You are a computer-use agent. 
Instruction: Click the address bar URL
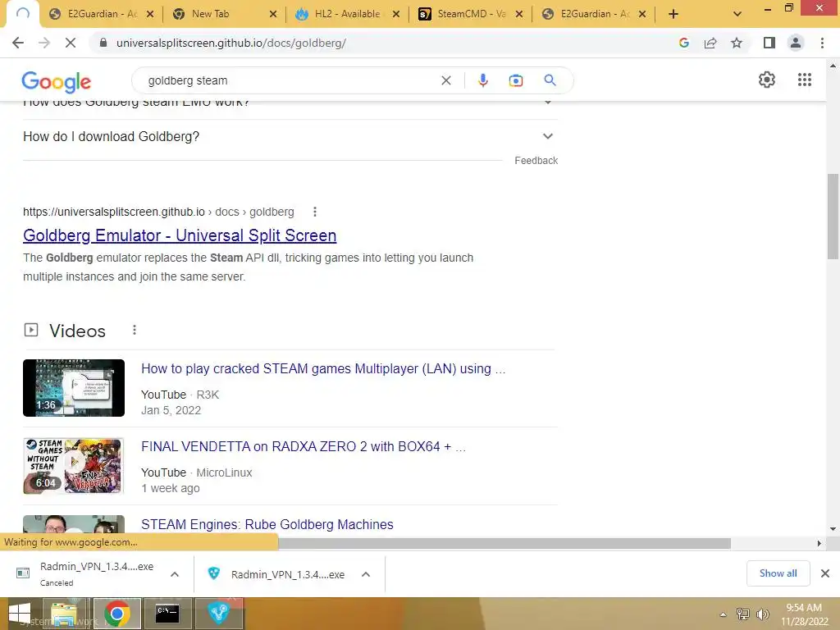[x=231, y=43]
